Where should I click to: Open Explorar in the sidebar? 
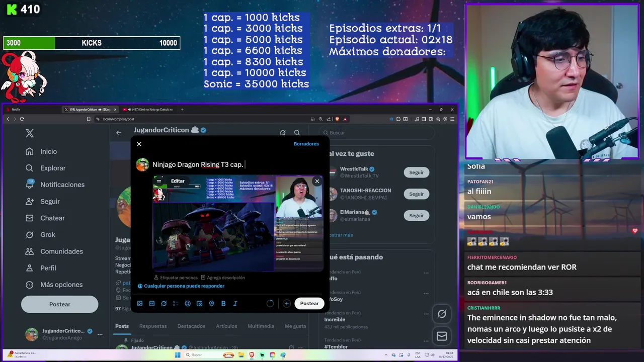(46, 168)
